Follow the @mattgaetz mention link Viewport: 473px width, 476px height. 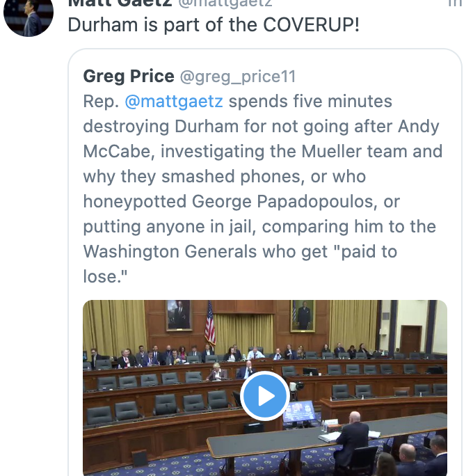pyautogui.click(x=174, y=102)
